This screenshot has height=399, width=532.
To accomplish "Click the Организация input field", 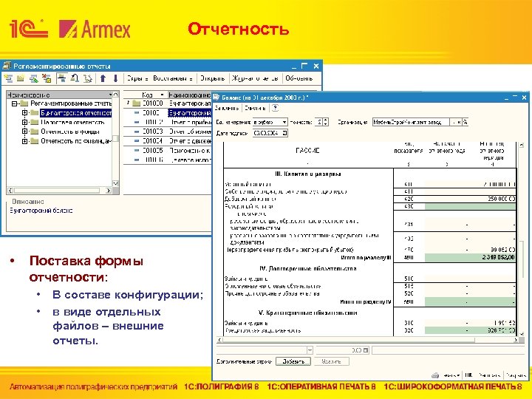I will (411, 122).
